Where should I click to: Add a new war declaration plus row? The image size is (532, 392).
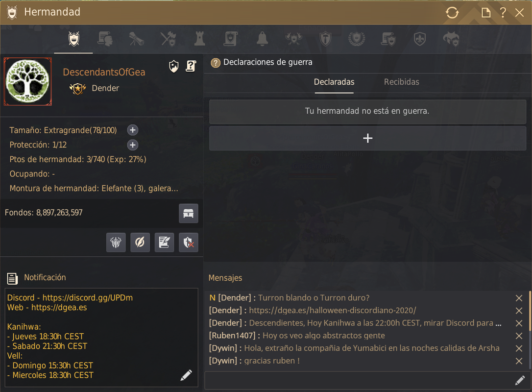367,139
